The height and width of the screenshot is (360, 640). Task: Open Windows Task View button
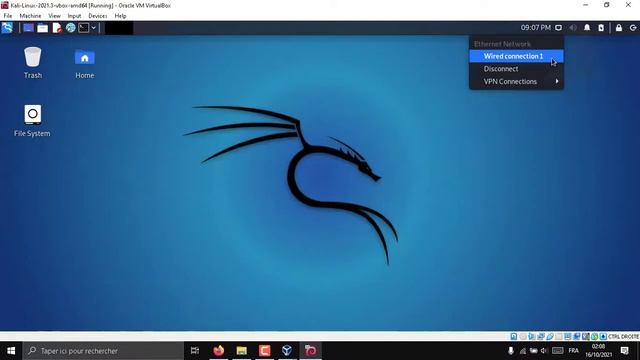[x=195, y=351]
